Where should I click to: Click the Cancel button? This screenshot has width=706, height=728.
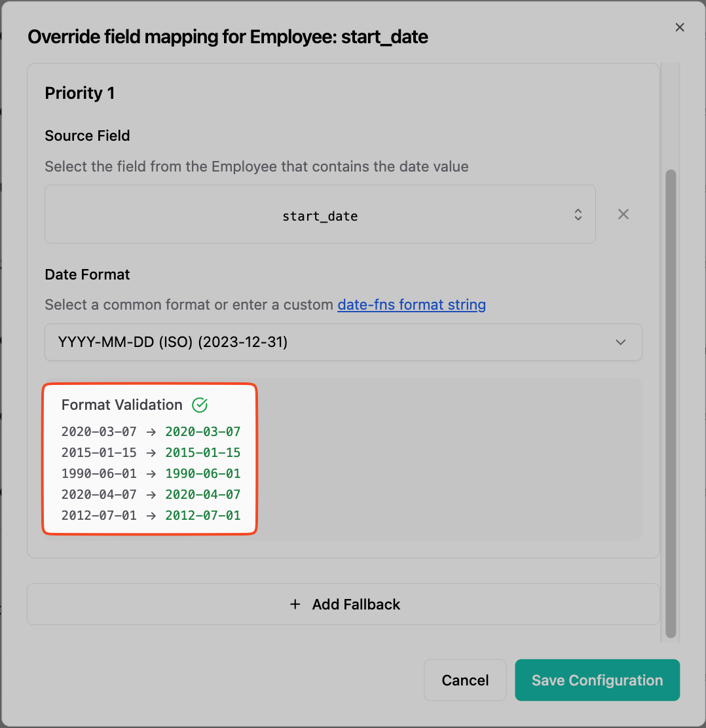pyautogui.click(x=465, y=680)
